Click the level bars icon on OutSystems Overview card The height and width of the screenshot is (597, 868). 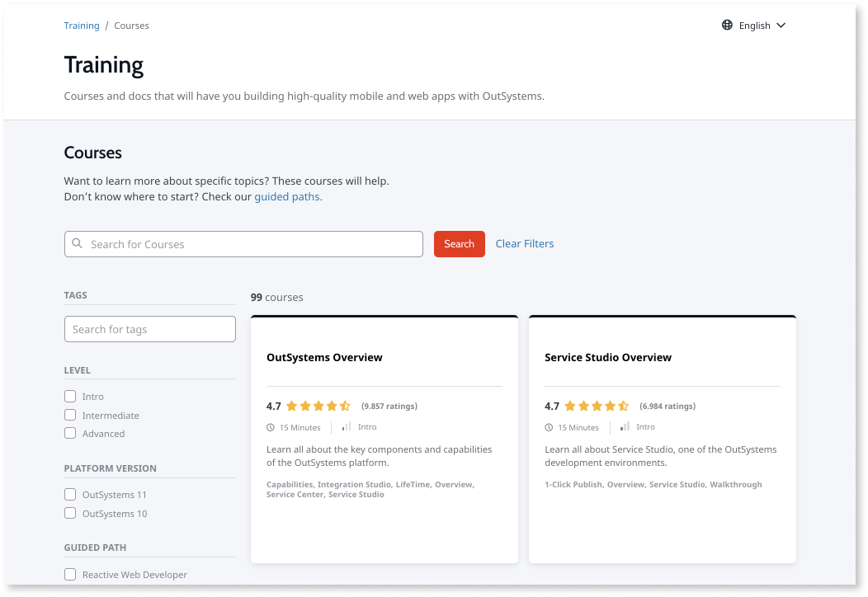(x=347, y=427)
